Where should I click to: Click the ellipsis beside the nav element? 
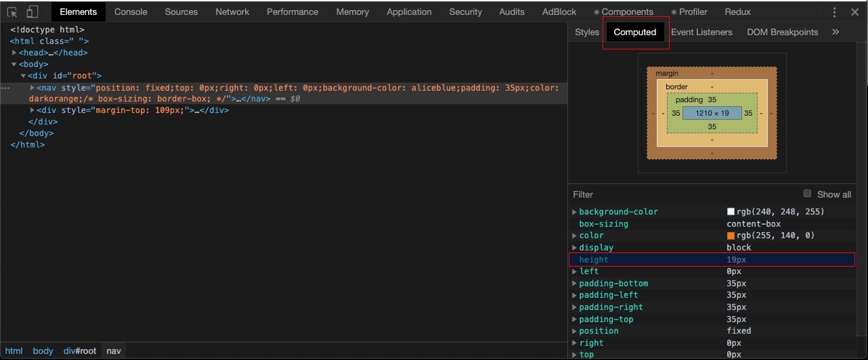pos(5,88)
